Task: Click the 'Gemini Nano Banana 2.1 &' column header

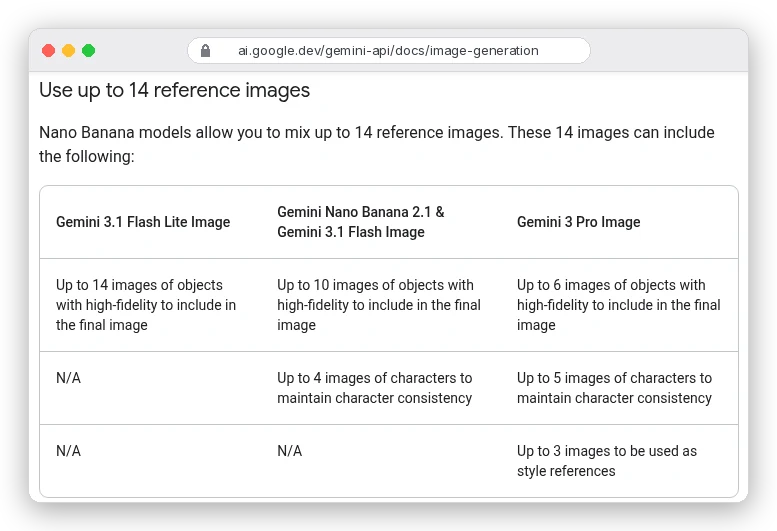Action: 361,222
